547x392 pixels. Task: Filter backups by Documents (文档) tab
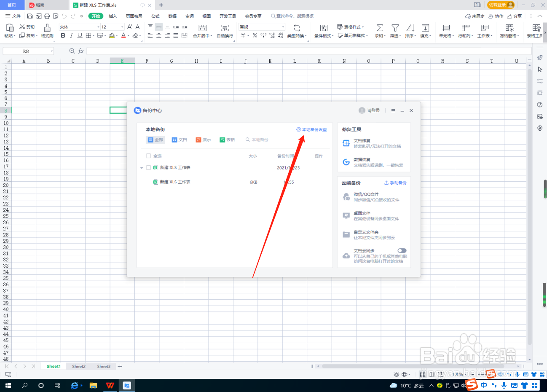coord(179,140)
